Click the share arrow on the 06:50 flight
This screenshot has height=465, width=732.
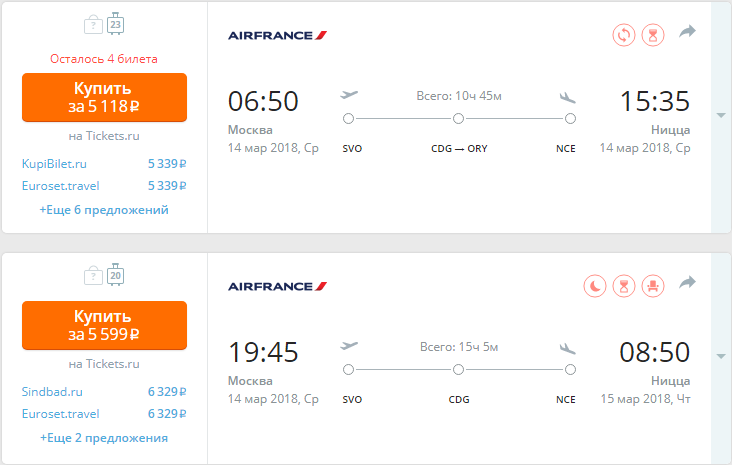click(687, 32)
